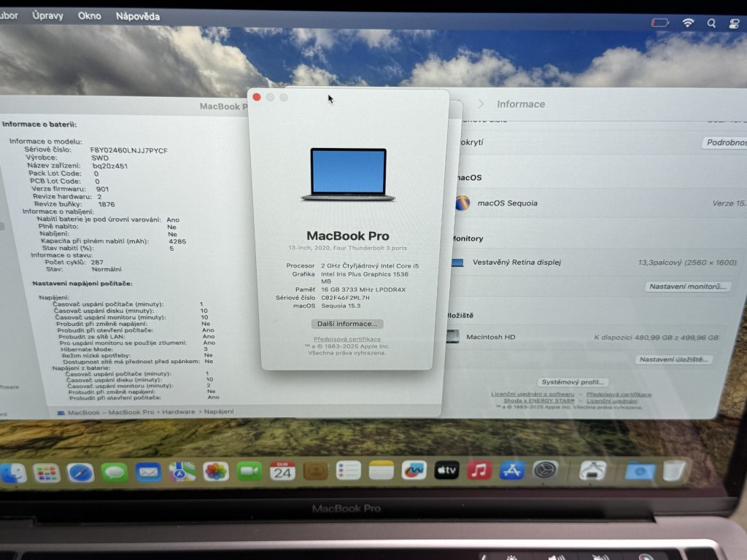The image size is (747, 560).
Task: Open the Nápověda menu
Action: click(x=138, y=17)
